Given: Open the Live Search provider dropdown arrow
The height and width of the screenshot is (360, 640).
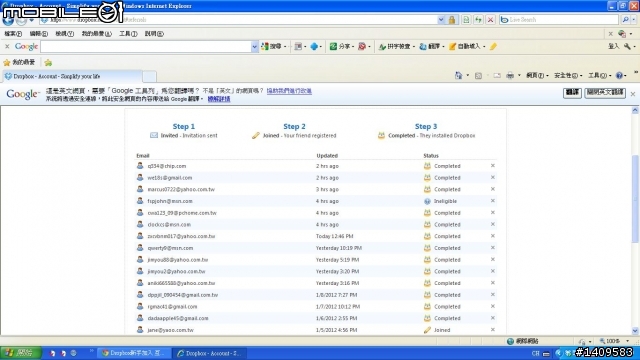Looking at the screenshot, I should (x=634, y=20).
